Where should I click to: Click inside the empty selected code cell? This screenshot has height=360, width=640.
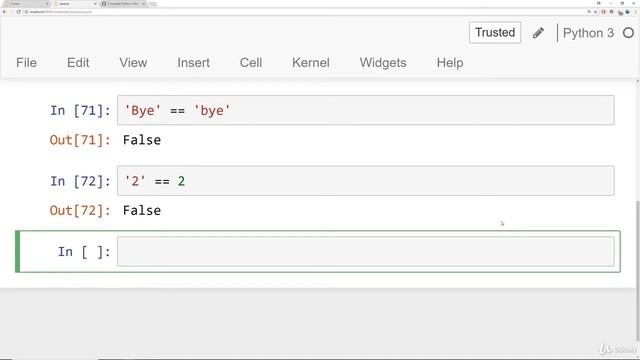coord(365,251)
